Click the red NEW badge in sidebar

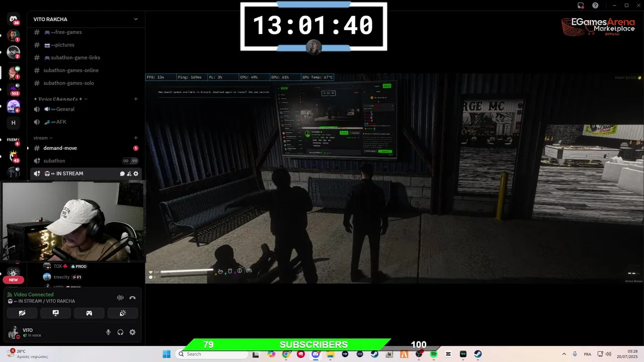(x=14, y=280)
